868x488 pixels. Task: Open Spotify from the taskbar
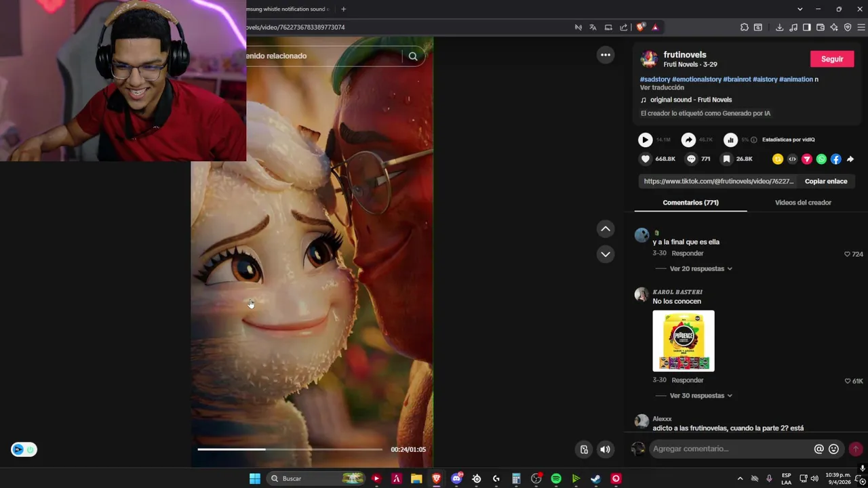tap(556, 479)
